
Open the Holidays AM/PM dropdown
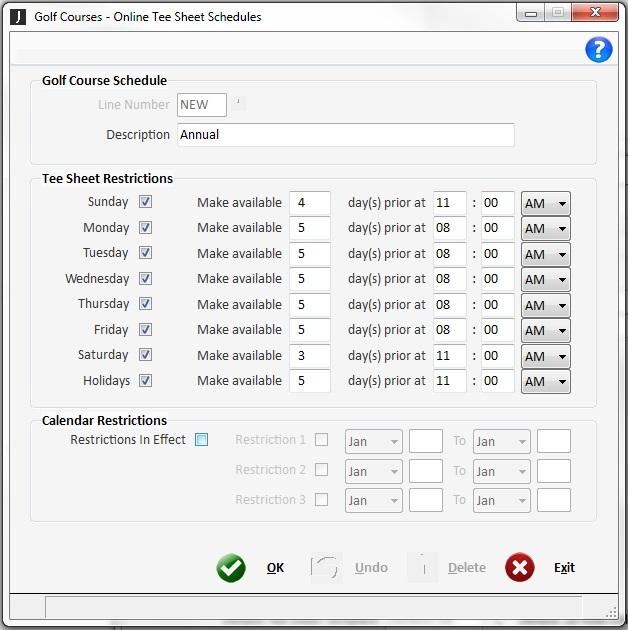pos(545,382)
